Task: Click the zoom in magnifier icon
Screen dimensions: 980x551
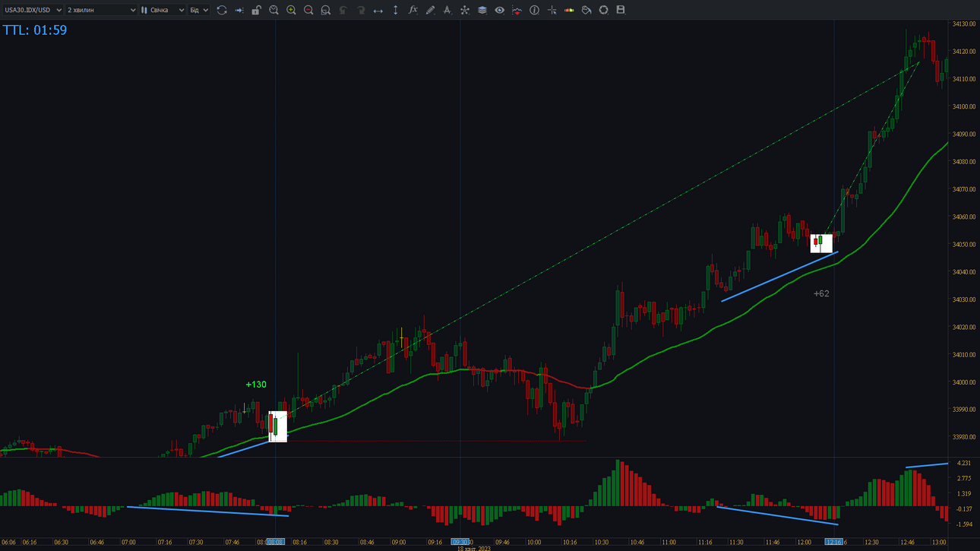Action: 291,10
